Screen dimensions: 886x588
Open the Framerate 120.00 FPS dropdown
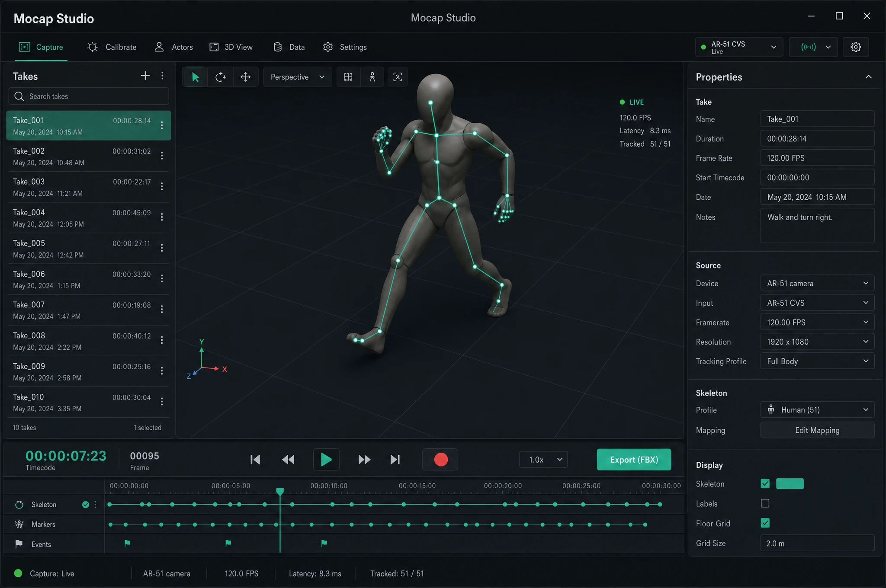pos(817,322)
